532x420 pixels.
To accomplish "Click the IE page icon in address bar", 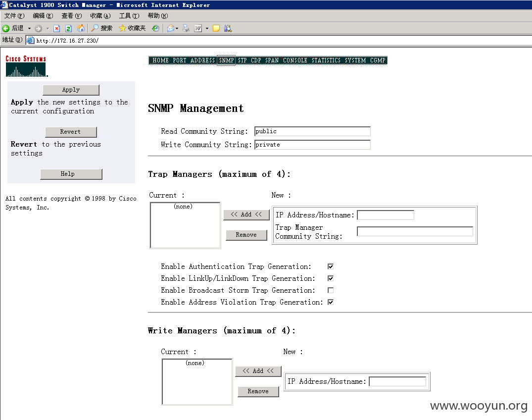I will [31, 41].
